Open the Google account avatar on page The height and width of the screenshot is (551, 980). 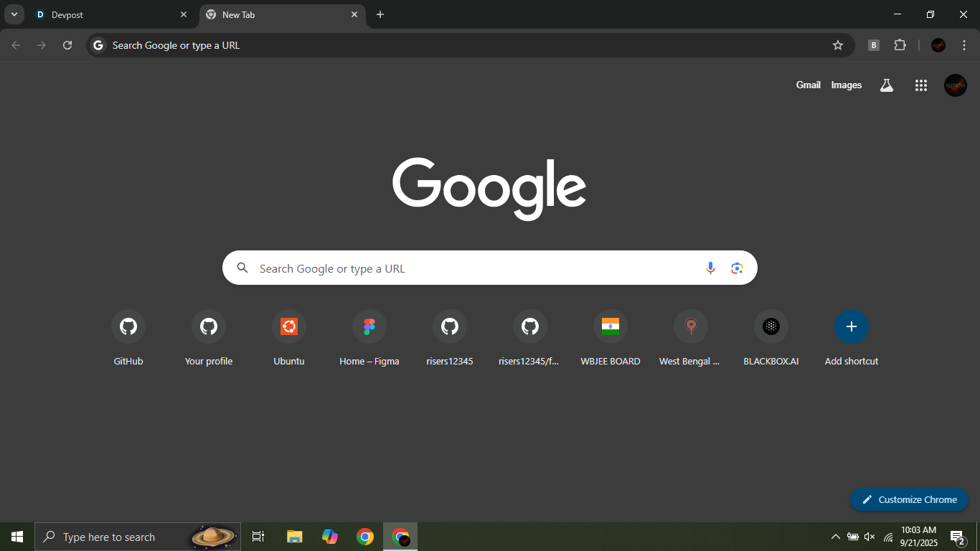click(x=956, y=85)
